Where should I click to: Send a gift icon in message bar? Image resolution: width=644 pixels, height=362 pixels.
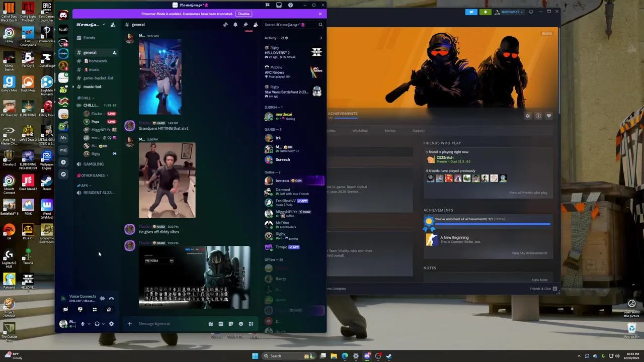211,324
